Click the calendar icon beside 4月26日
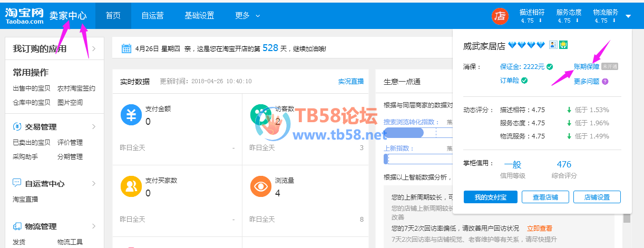Viewport: 644px width, 248px height. coord(126,48)
